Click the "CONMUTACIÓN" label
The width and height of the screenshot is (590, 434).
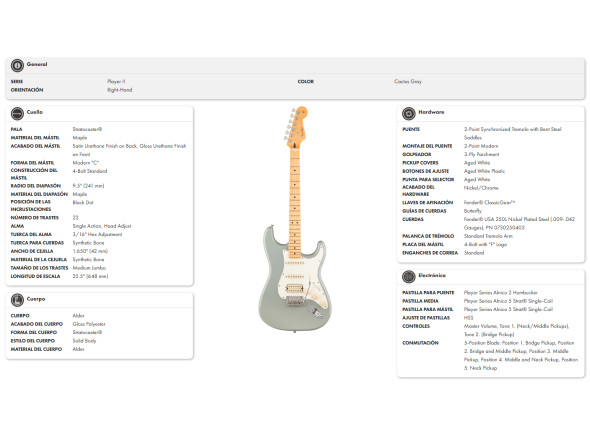pos(420,343)
